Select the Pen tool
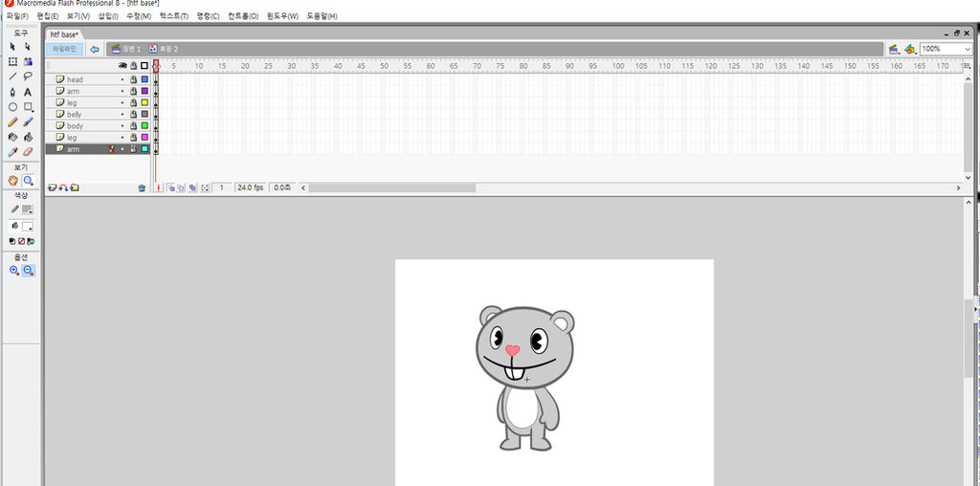 [12, 92]
